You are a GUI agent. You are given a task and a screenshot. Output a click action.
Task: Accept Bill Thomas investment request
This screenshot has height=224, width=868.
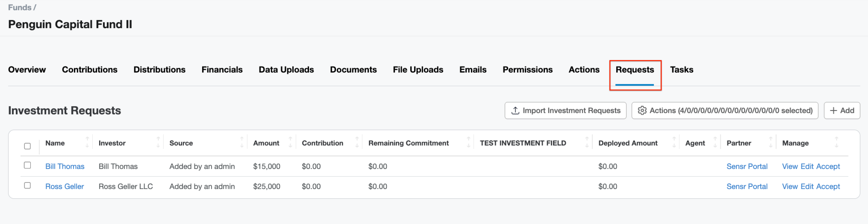click(x=828, y=166)
